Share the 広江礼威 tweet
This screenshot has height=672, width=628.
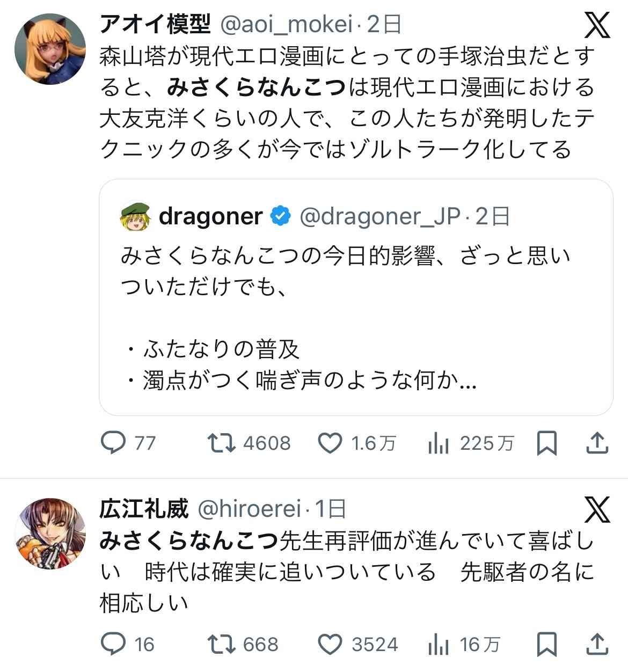coord(597,644)
